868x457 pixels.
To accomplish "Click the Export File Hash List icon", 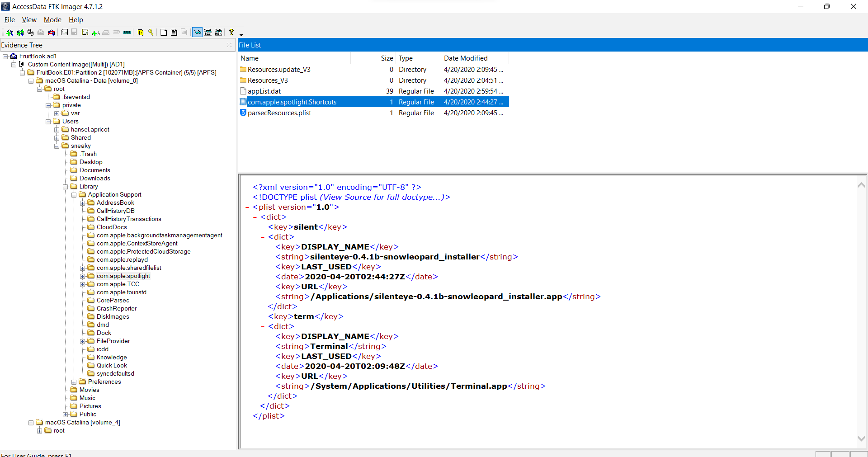I will [x=174, y=33].
